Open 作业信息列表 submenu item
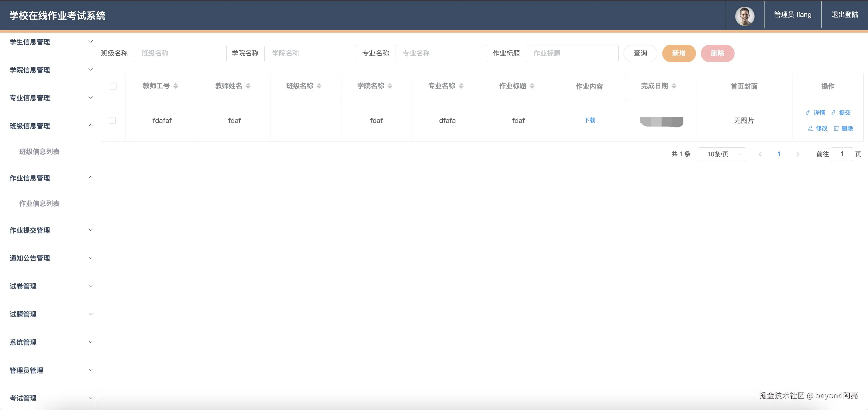868x410 pixels. pos(40,203)
